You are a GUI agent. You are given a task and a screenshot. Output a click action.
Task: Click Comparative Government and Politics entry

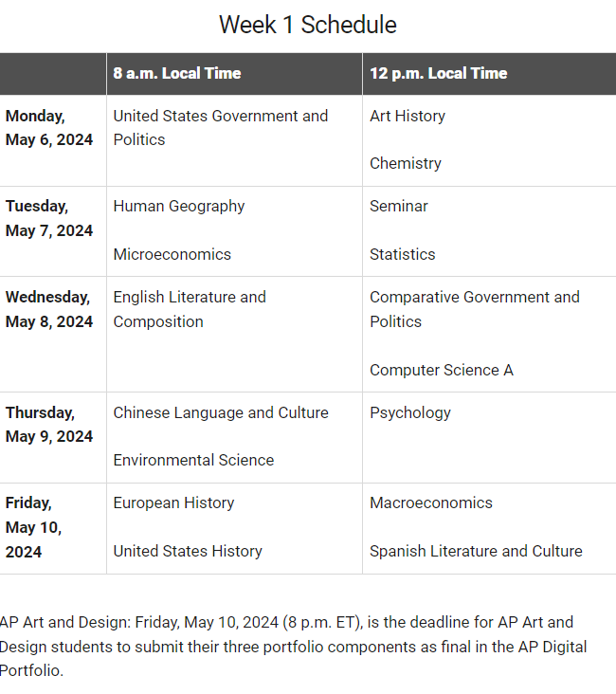pyautogui.click(x=475, y=309)
